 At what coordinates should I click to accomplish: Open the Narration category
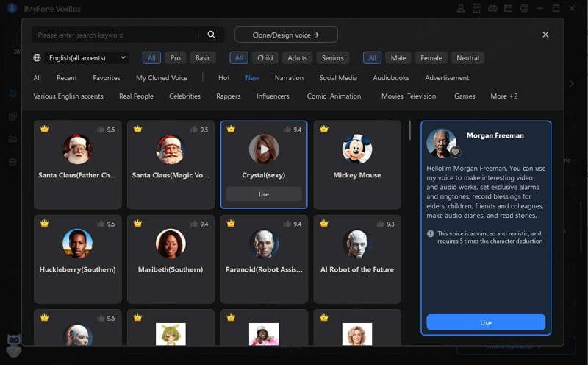point(289,78)
